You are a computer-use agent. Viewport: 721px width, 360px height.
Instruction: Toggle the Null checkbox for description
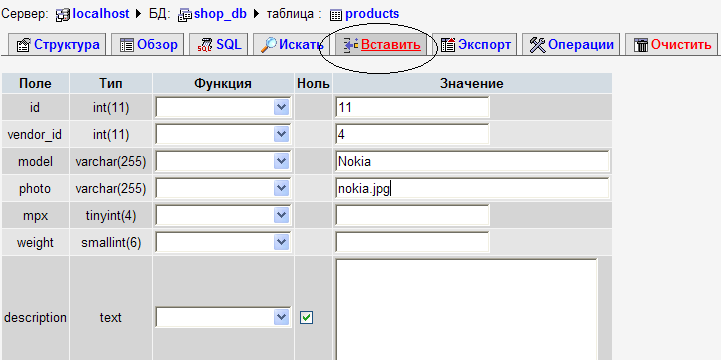[306, 317]
